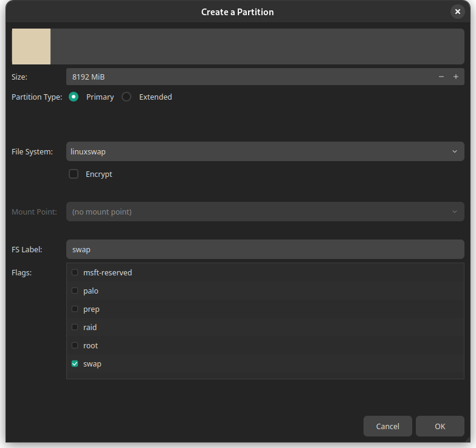Image resolution: width=476 pixels, height=448 pixels.
Task: Open File System dropdown arrow
Action: (455, 151)
